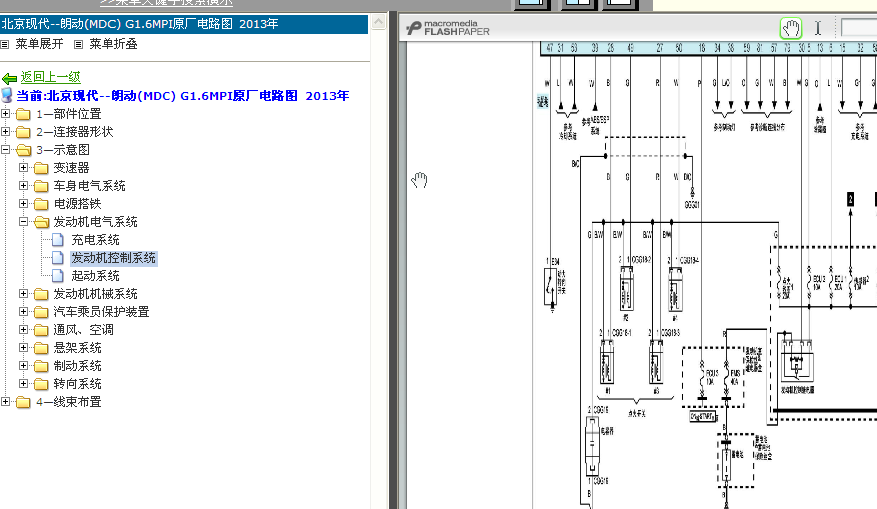The height and width of the screenshot is (509, 877).
Task: Click the 变速器 folder icon
Action: (41, 168)
